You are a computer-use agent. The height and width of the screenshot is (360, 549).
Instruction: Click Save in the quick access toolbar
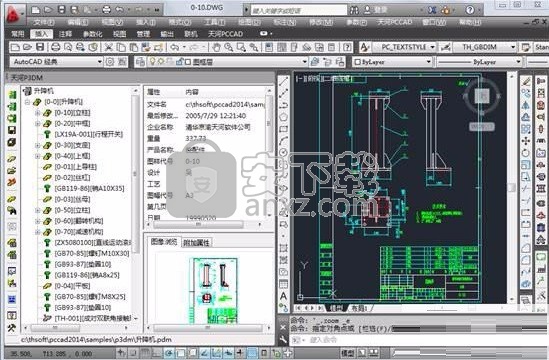click(x=62, y=10)
